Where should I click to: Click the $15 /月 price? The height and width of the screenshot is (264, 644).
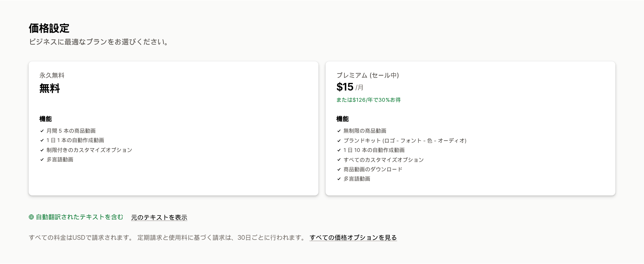pos(350,87)
